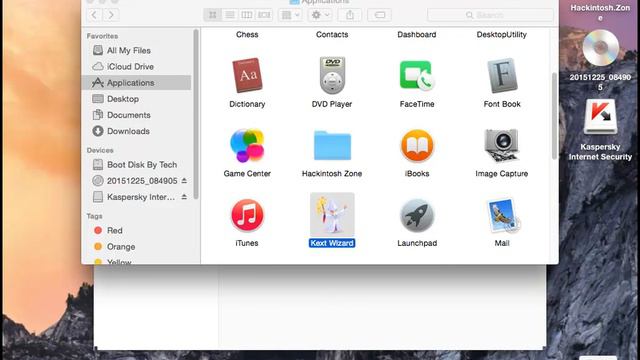The width and height of the screenshot is (640, 360).
Task: Click the Edit Tags toolbar button
Action: tap(380, 15)
